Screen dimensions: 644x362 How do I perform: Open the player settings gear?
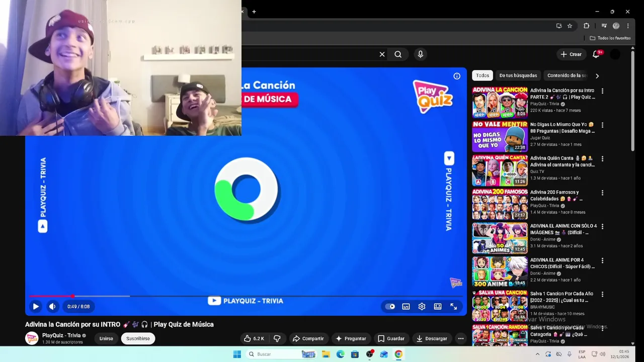click(422, 306)
